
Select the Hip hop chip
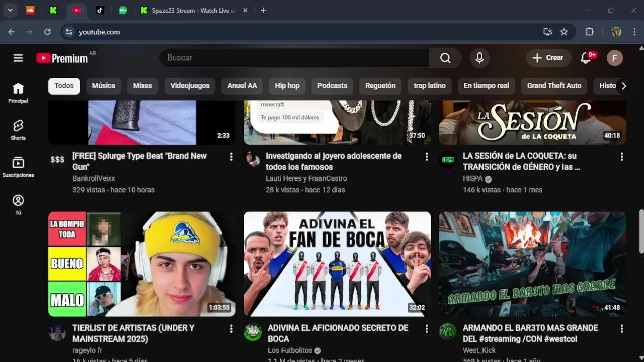click(x=287, y=86)
